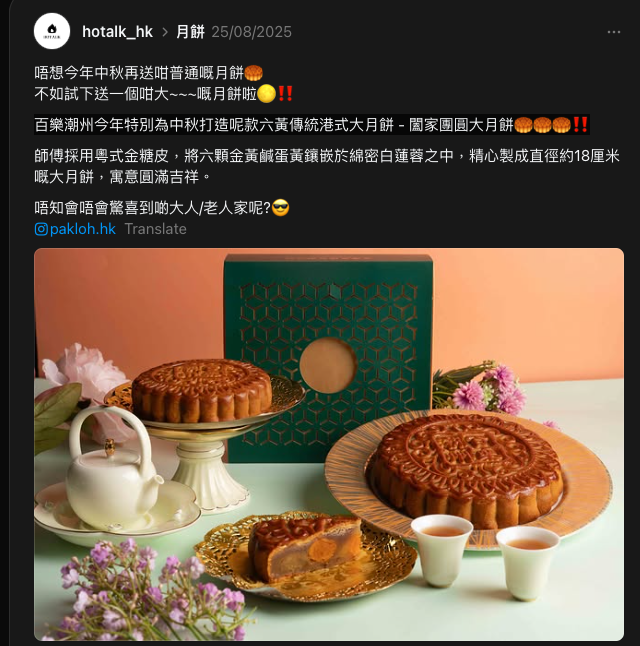Click the question line 唔知會唔會驚喜到

coord(162,208)
